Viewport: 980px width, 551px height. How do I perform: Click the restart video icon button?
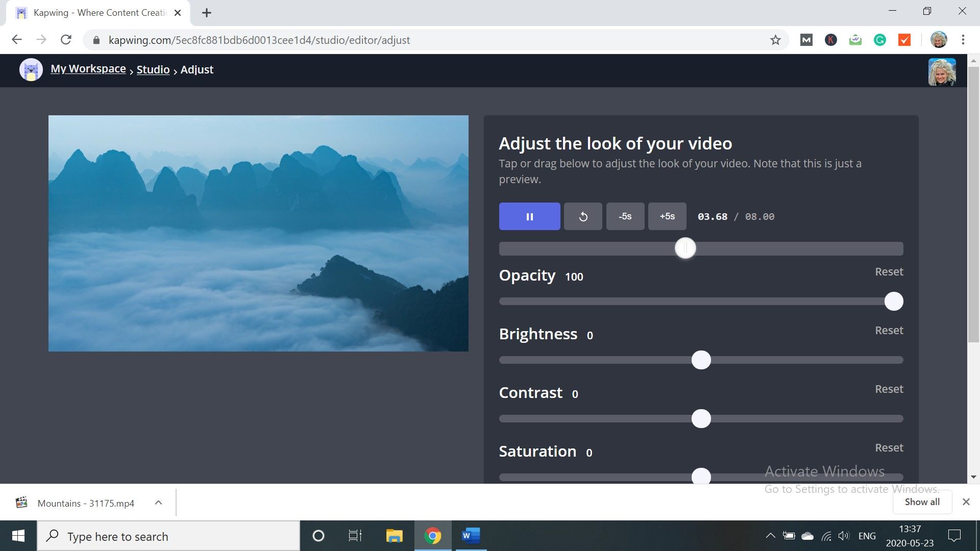[583, 216]
